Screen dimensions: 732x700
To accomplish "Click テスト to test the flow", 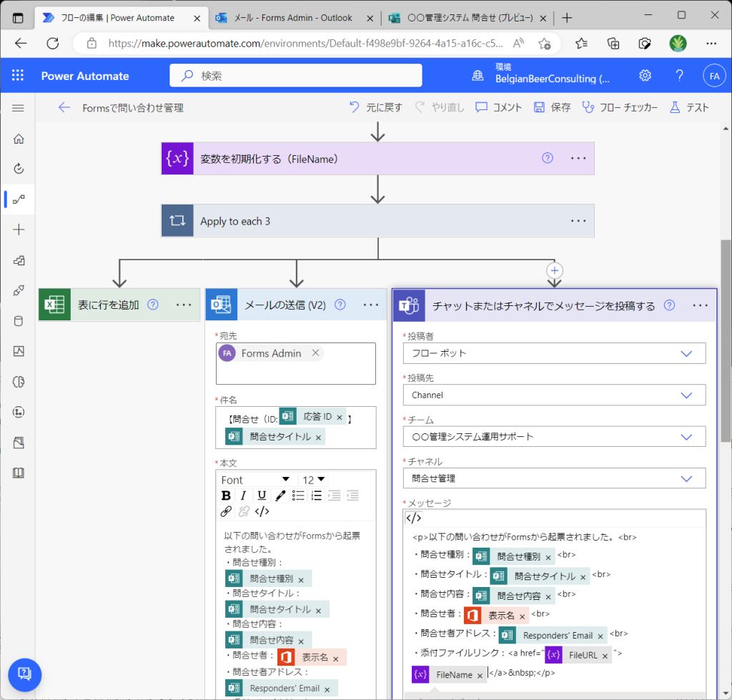I will tap(690, 108).
